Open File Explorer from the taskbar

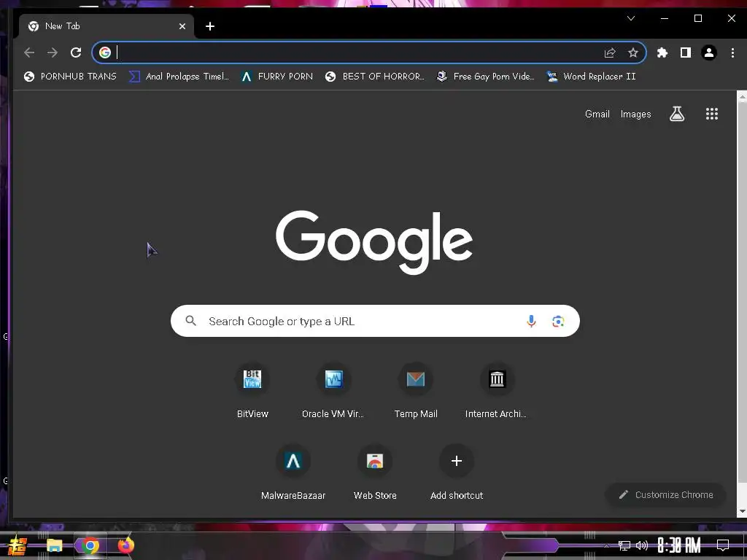pyautogui.click(x=54, y=545)
